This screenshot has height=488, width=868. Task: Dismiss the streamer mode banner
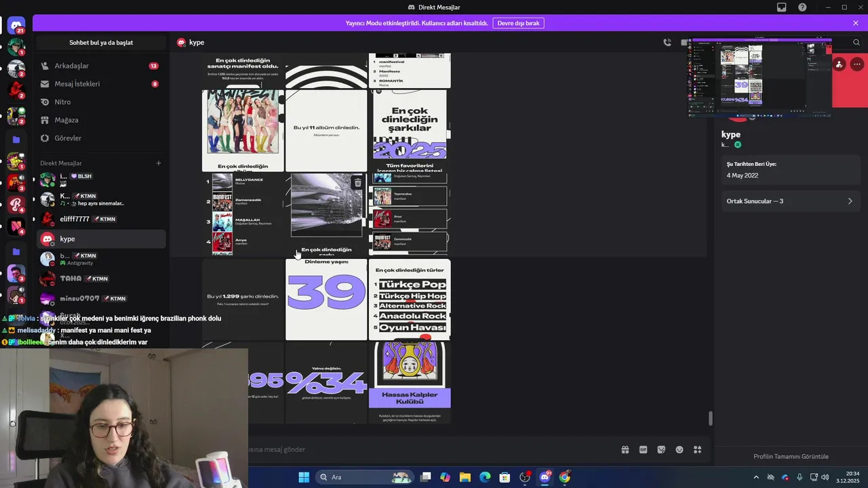coord(856,23)
